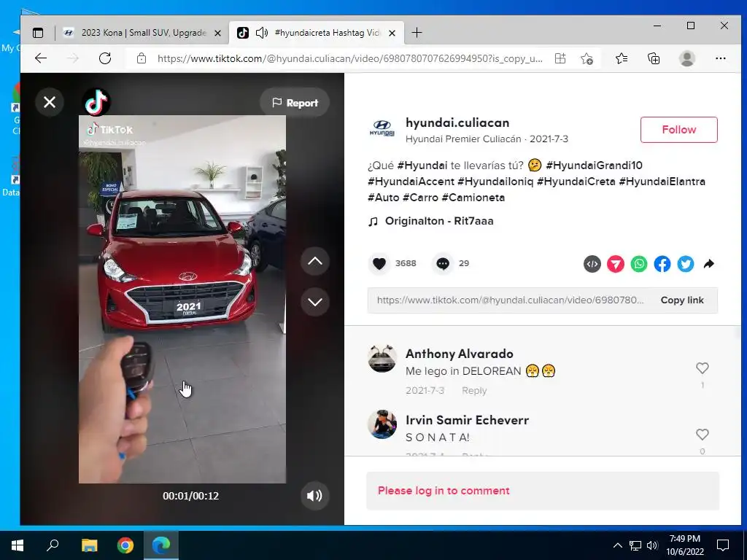Send to friends with the red paper plane icon
747x560 pixels.
pos(616,264)
